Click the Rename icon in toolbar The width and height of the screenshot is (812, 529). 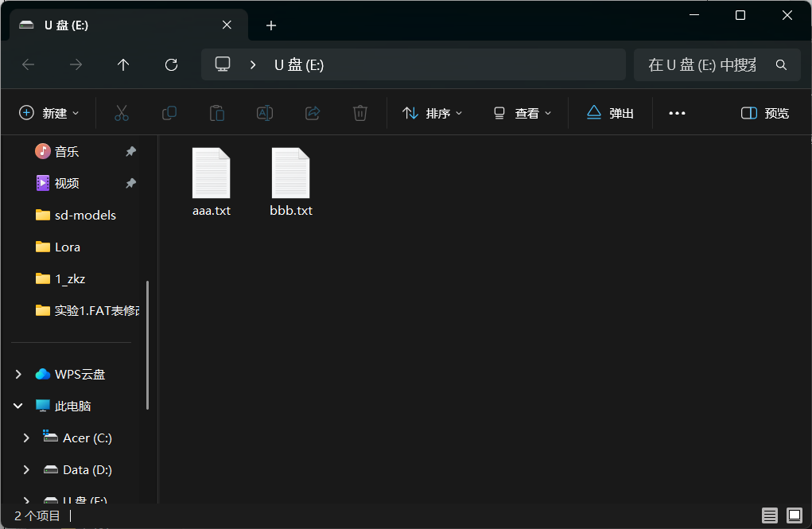click(x=265, y=113)
